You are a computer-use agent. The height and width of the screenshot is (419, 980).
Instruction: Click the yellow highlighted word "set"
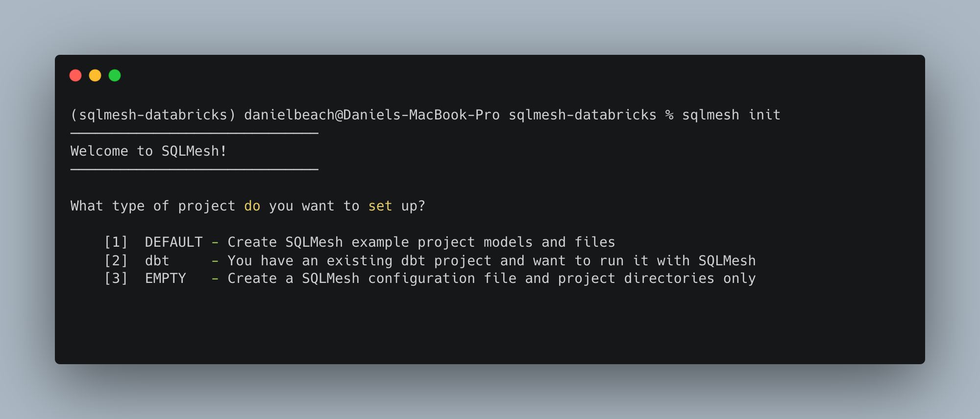coord(380,206)
